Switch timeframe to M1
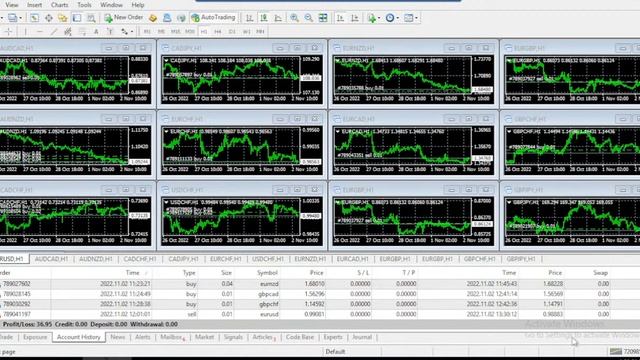Screen dimensions: 640x360 click(x=147, y=31)
